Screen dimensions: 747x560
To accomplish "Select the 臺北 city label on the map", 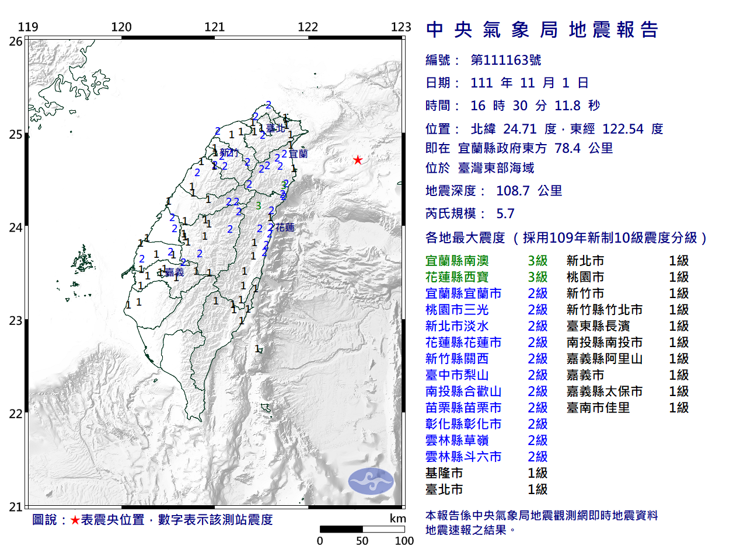I will [275, 128].
